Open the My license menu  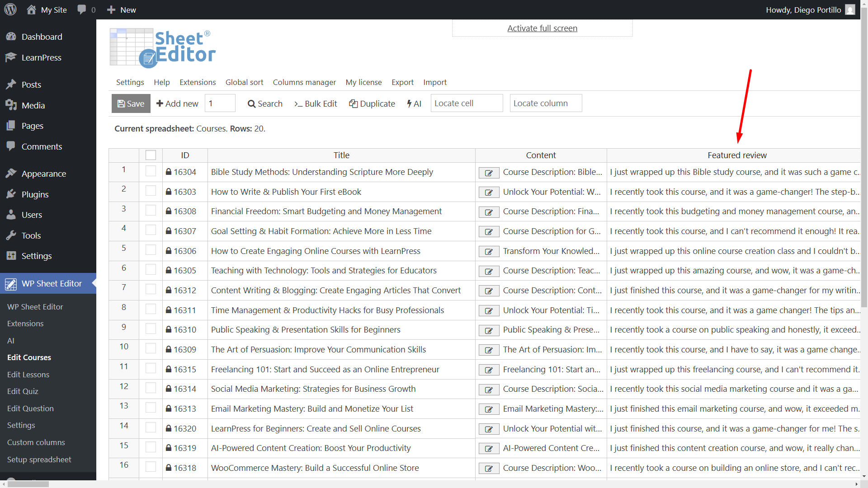[x=363, y=82]
